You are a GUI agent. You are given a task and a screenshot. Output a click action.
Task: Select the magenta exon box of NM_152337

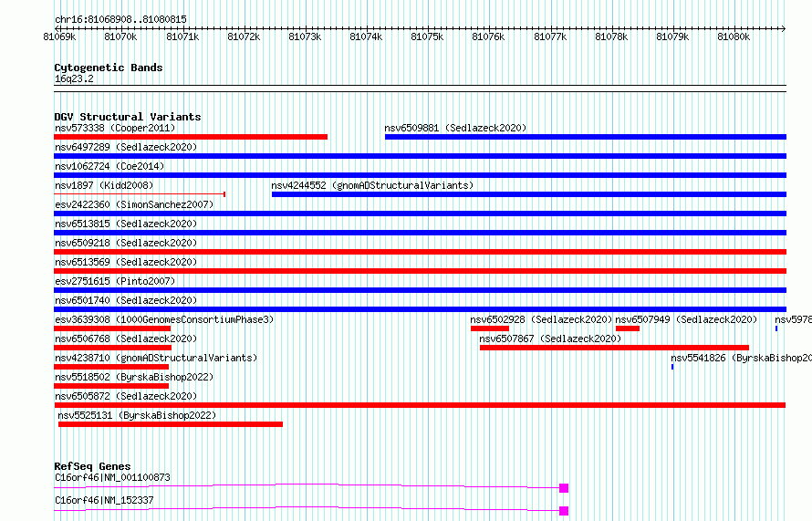564,511
